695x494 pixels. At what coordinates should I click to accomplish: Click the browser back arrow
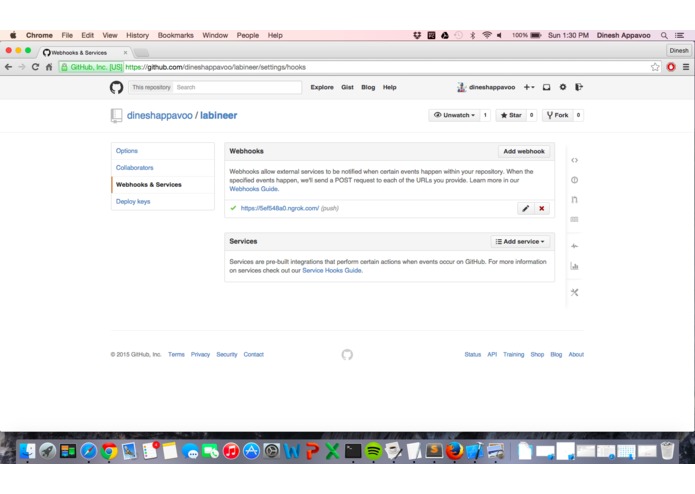[8, 67]
